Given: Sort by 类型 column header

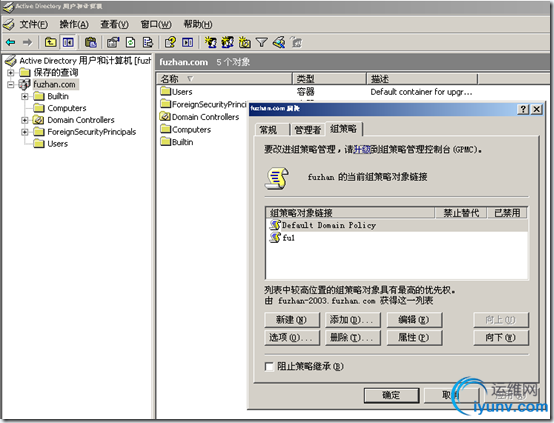Looking at the screenshot, I should click(329, 78).
